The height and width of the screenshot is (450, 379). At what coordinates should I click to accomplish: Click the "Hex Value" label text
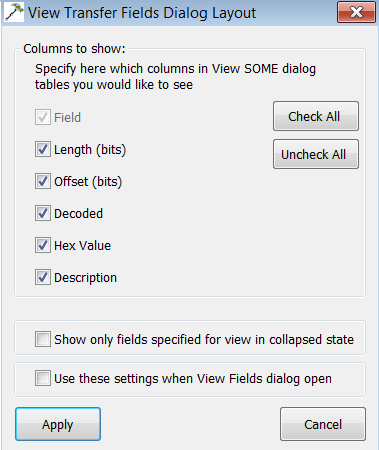pyautogui.click(x=82, y=246)
